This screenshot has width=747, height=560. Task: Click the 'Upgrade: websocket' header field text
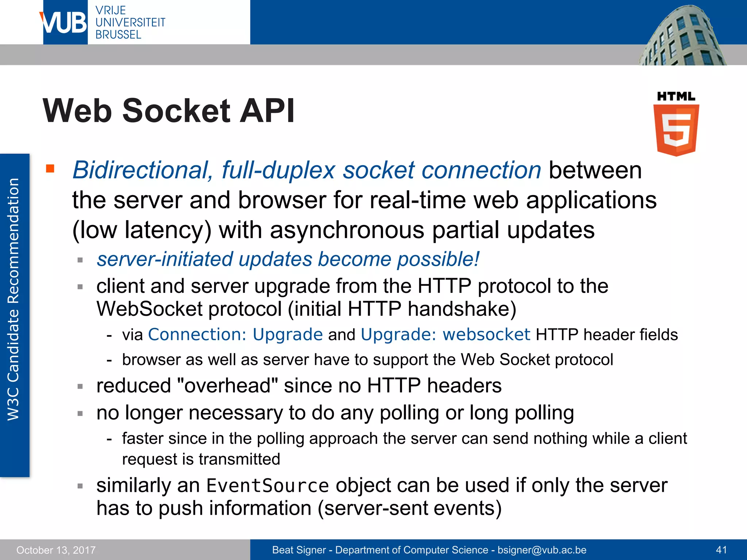[445, 335]
